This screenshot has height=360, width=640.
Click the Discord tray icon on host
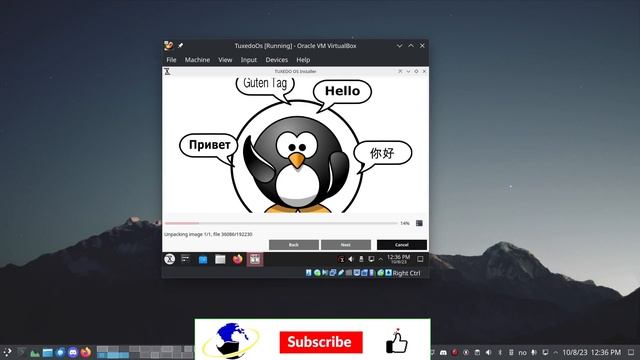[x=443, y=352]
